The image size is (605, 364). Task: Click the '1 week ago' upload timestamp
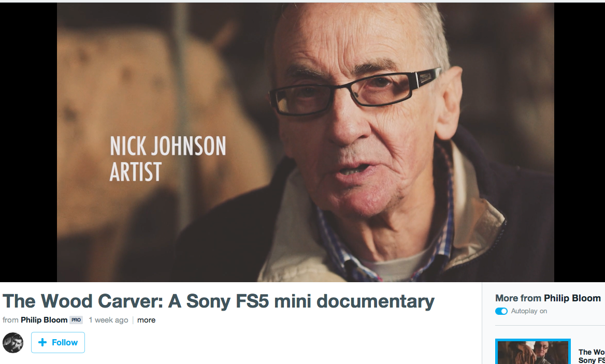click(108, 320)
